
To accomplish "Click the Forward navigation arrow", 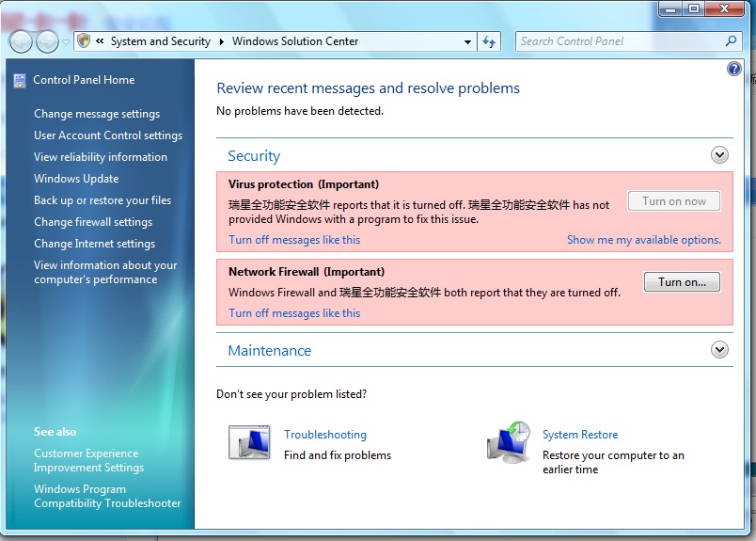I will pos(47,41).
